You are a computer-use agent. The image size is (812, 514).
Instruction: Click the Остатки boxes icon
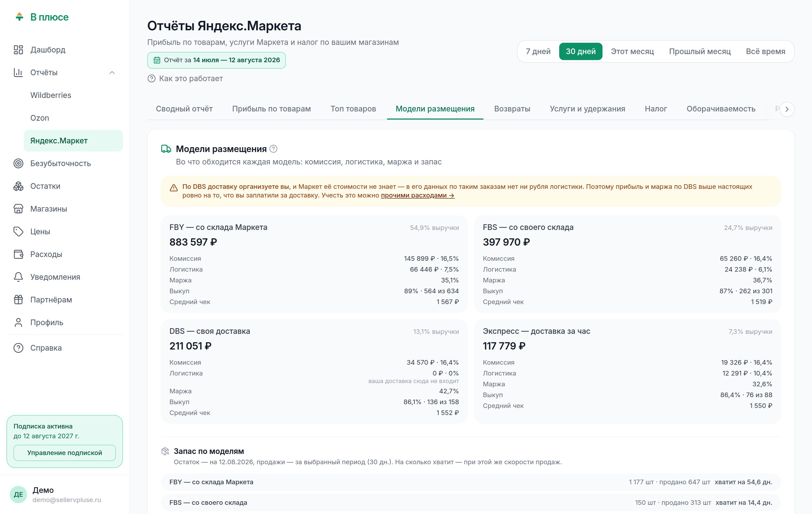point(18,186)
